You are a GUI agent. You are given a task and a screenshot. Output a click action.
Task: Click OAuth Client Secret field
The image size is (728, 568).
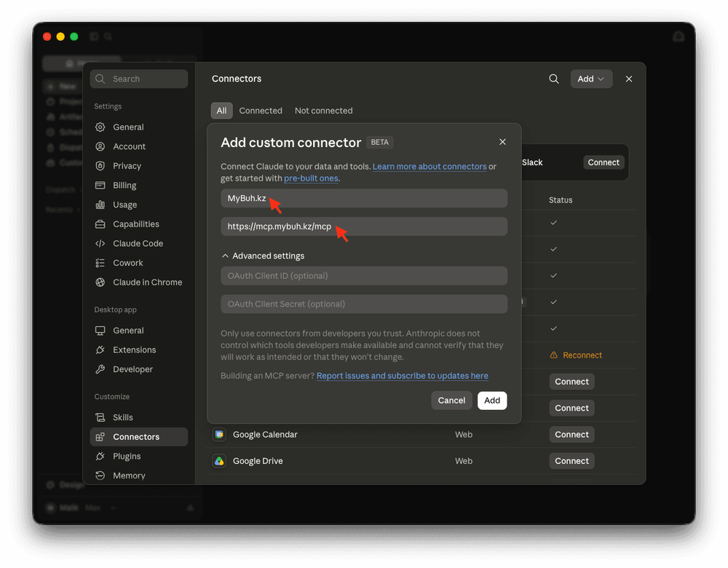[x=364, y=304]
